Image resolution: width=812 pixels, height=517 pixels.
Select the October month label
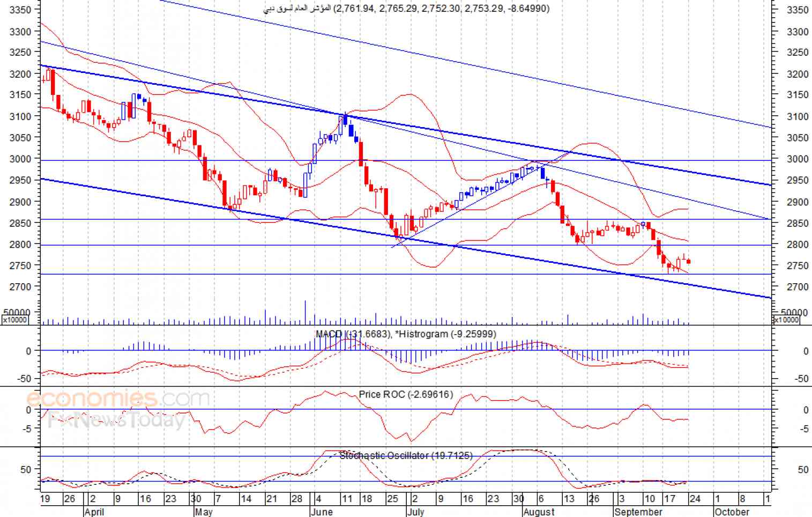click(732, 512)
